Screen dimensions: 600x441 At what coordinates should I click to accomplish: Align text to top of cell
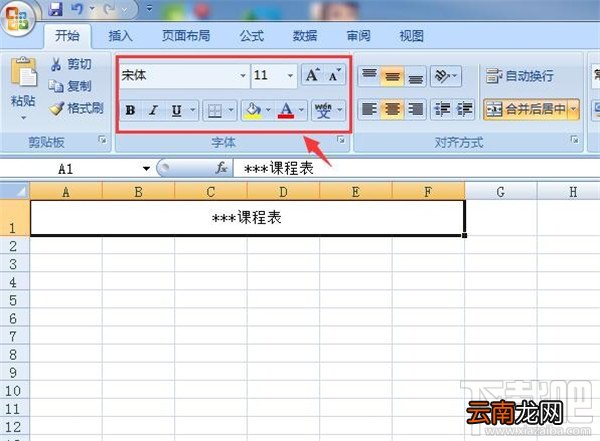click(x=369, y=76)
